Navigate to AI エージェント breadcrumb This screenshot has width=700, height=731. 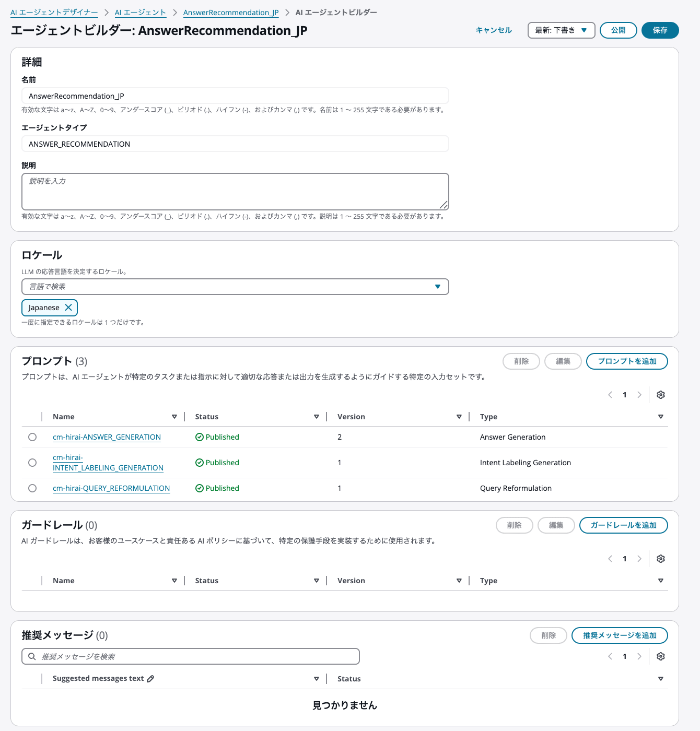[140, 13]
